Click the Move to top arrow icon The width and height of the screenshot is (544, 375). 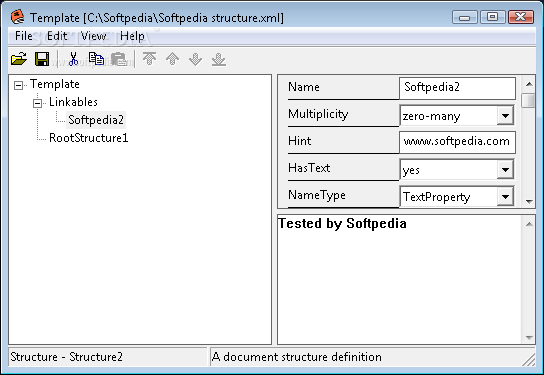pos(150,59)
